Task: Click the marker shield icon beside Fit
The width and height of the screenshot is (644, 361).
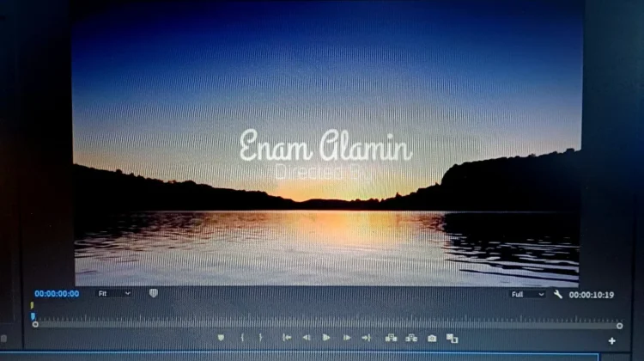Action: coord(154,293)
